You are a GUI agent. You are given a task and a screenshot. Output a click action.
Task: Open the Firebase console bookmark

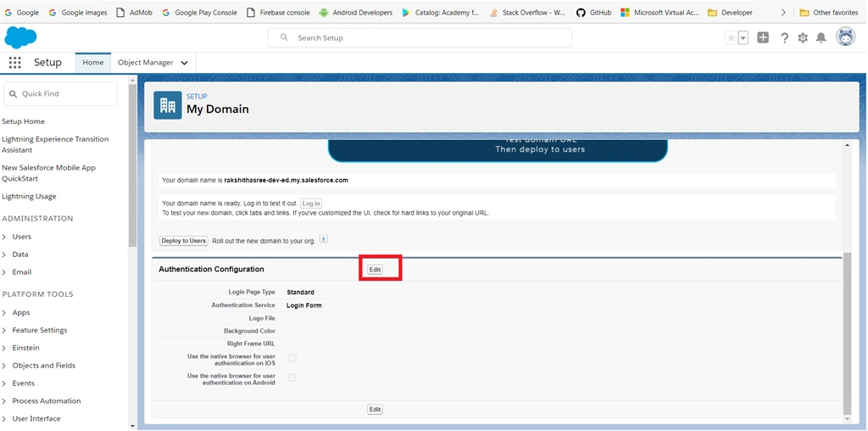278,12
